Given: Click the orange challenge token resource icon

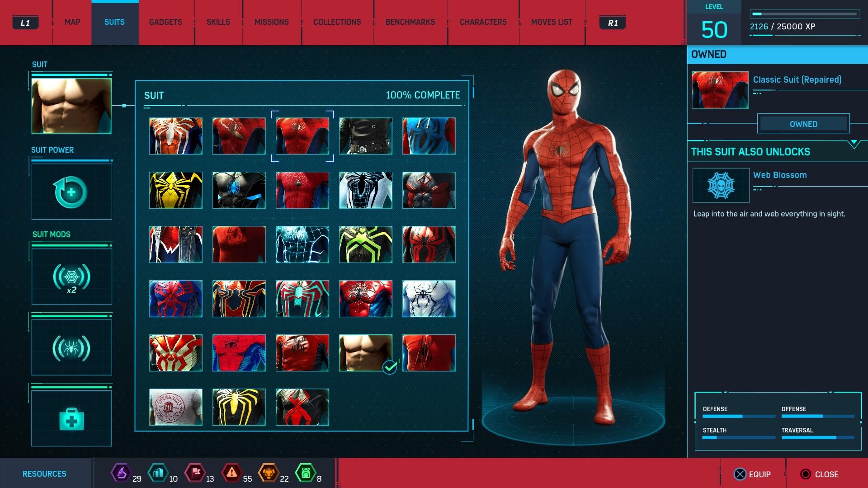Looking at the screenshot, I should point(268,473).
